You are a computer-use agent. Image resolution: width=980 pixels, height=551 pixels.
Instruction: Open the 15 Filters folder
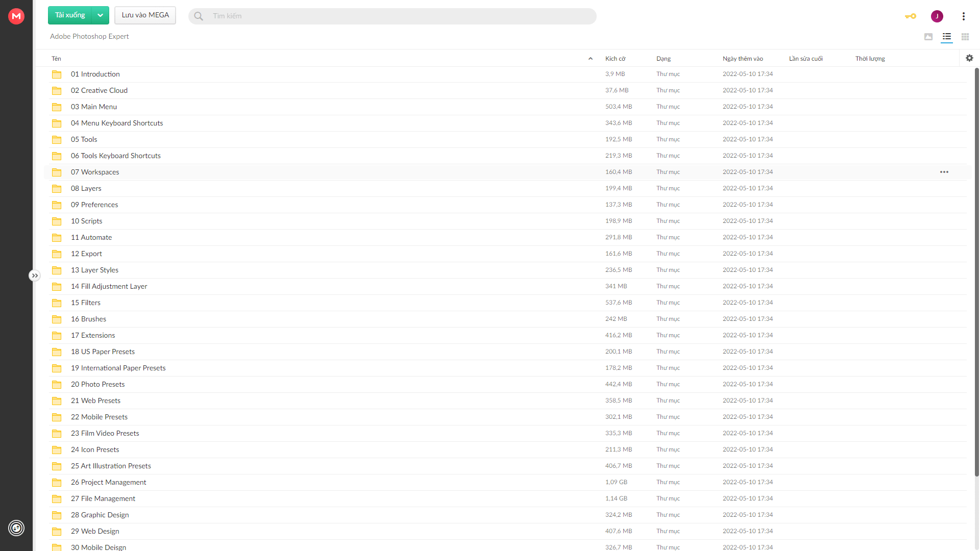click(85, 302)
